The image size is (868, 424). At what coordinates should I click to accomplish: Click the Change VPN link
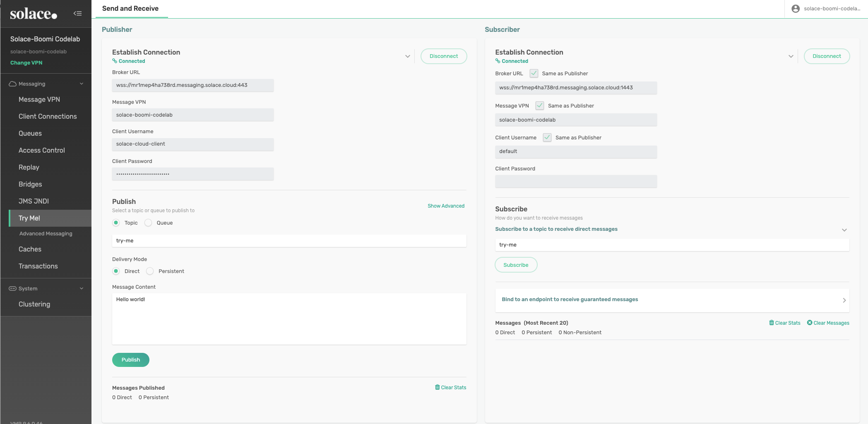[x=26, y=63]
